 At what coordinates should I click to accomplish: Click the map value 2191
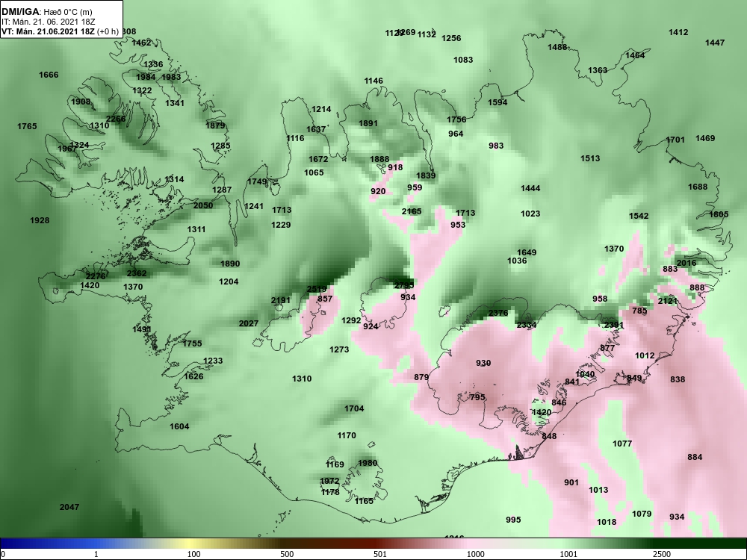(281, 300)
